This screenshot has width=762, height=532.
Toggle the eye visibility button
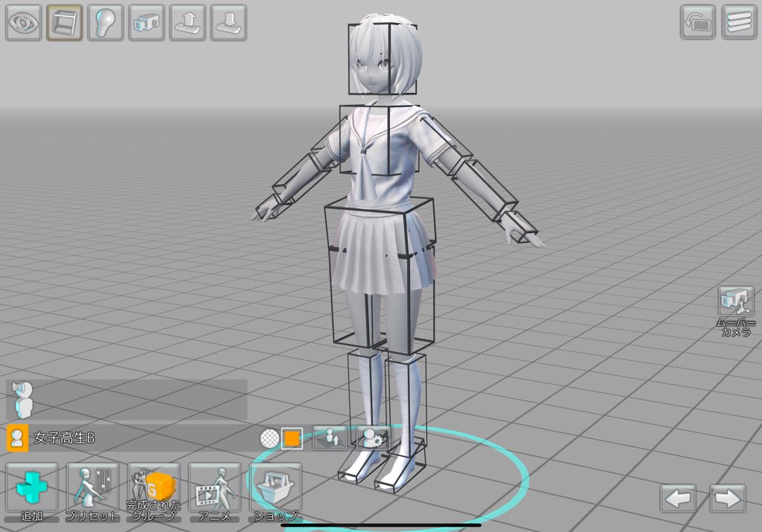click(x=24, y=23)
